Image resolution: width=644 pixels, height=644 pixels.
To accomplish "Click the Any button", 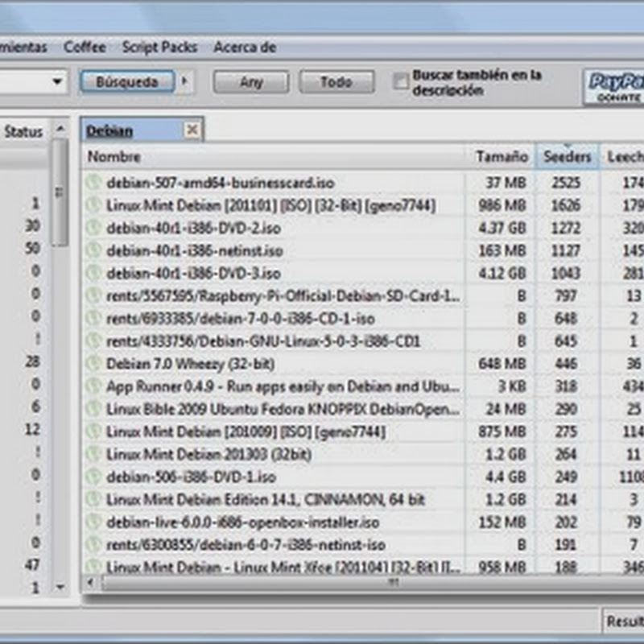I will [250, 82].
